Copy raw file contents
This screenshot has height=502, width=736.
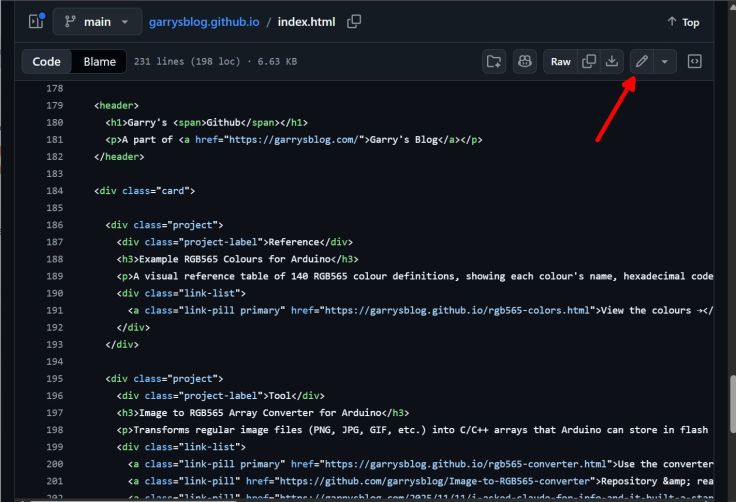(589, 62)
